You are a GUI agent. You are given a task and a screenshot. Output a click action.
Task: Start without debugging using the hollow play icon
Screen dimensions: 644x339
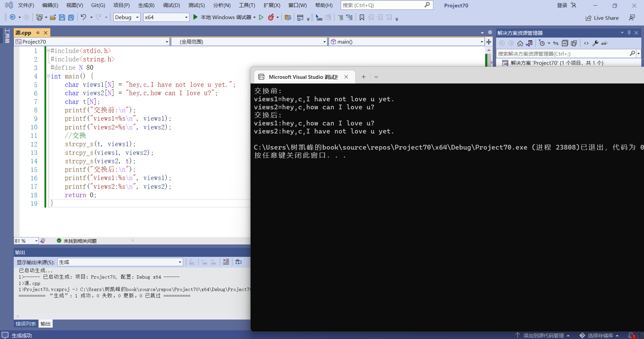(261, 17)
